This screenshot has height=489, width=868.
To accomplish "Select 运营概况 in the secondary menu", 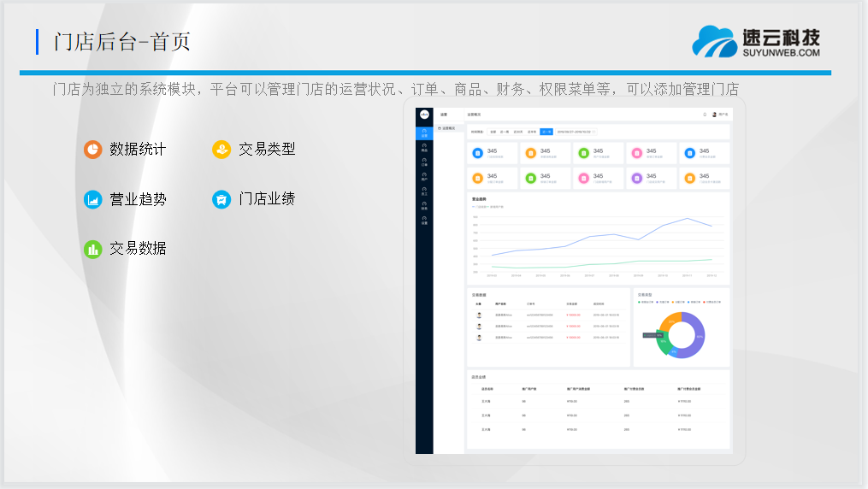I will tap(447, 128).
